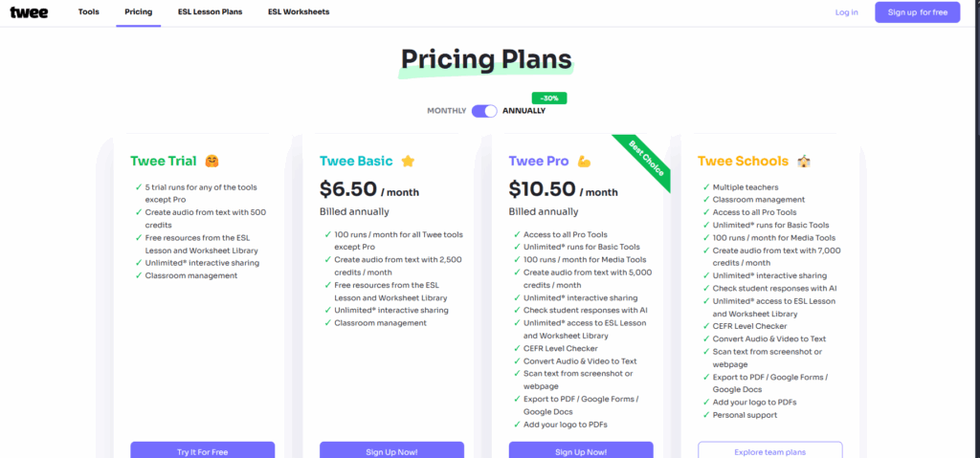Toggle the Monthly/Annually billing switch
The width and height of the screenshot is (980, 458).
click(x=484, y=111)
